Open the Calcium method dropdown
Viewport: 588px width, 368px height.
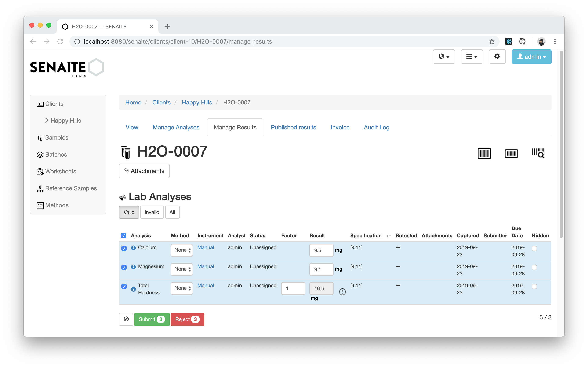coord(182,250)
